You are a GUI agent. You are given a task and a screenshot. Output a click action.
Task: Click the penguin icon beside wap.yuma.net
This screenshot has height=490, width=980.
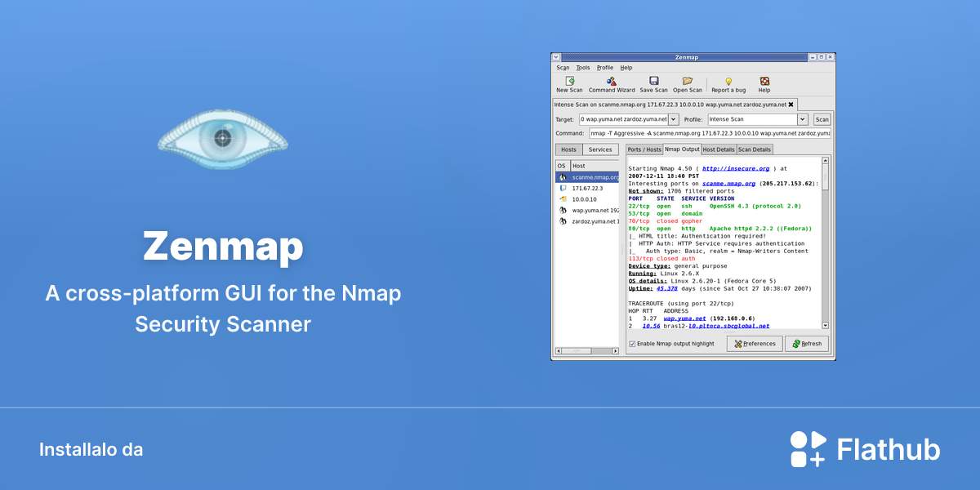tap(563, 210)
